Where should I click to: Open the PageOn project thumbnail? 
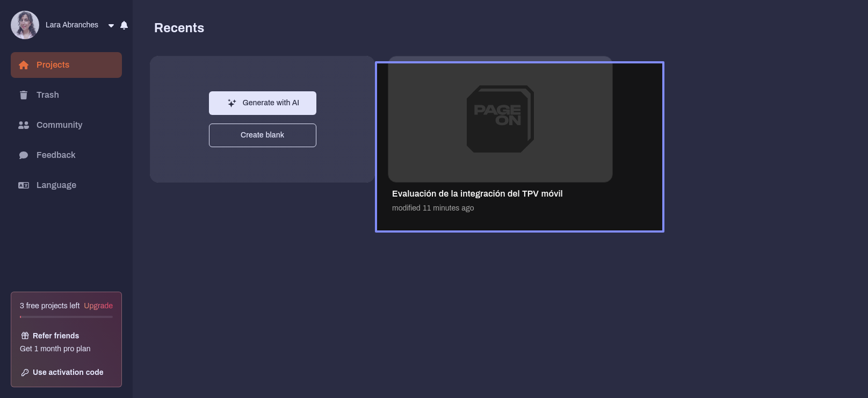tap(500, 119)
